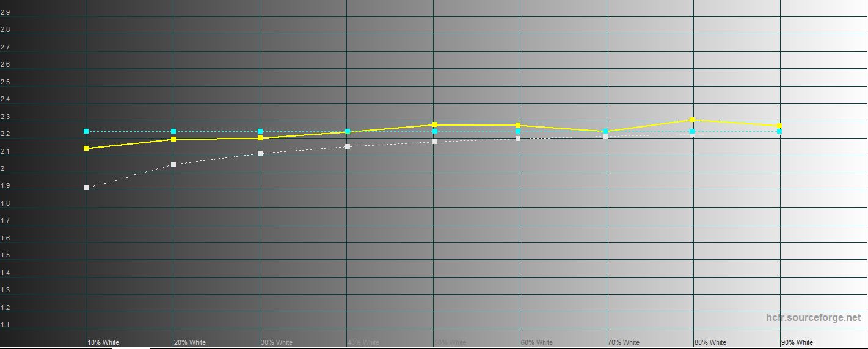Click the 1.6 gamma axis value

5,238
